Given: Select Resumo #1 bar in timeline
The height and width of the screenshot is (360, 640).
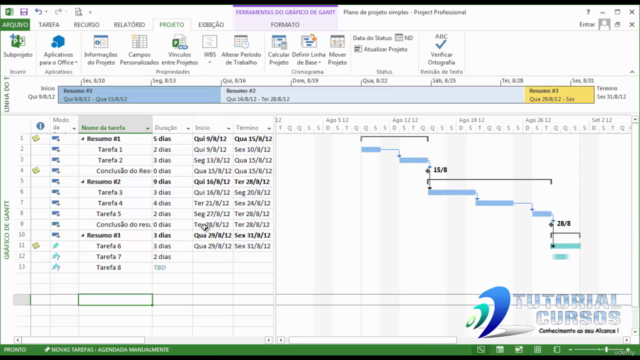Looking at the screenshot, I should point(140,95).
